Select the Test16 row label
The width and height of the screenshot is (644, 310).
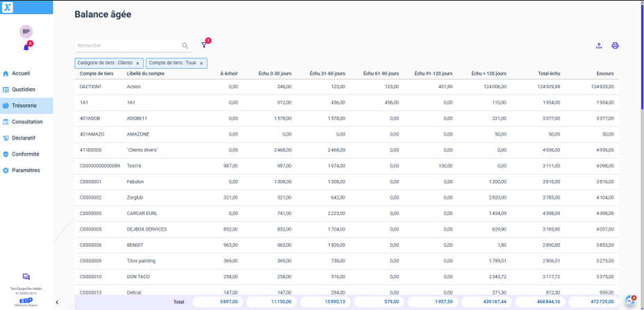(x=134, y=166)
